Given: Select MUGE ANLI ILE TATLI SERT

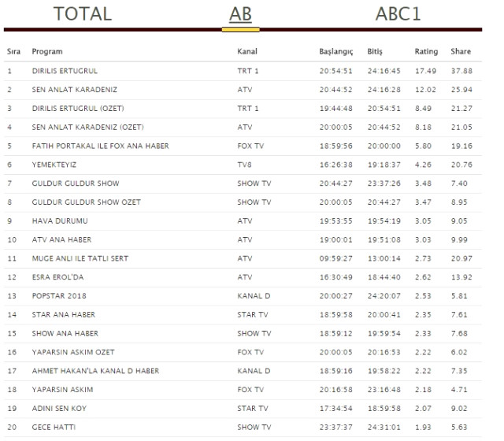Looking at the screenshot, I should [x=80, y=258].
